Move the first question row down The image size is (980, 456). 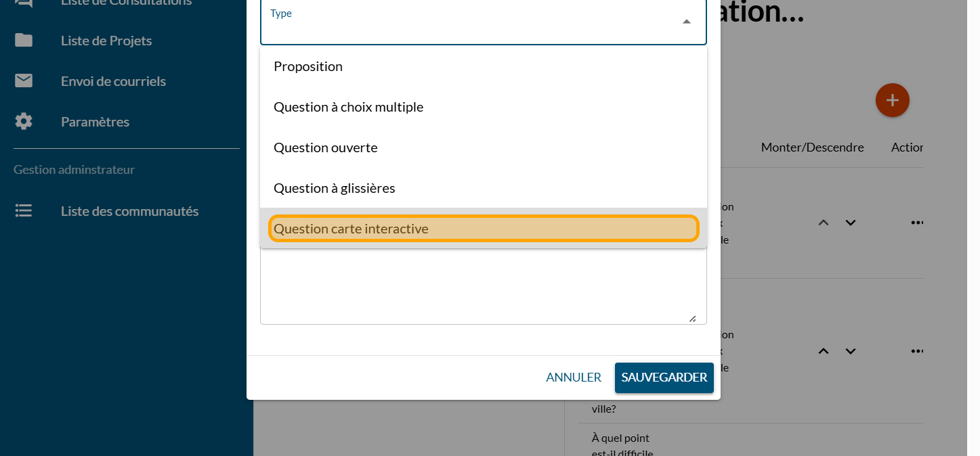[851, 223]
